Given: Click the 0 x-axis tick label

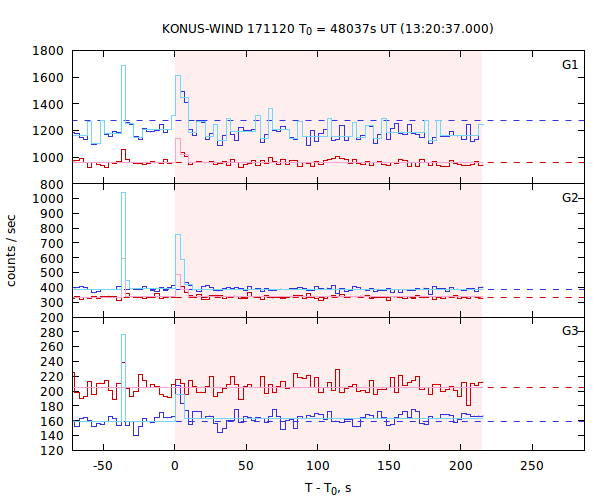Looking at the screenshot, I should point(175,466).
